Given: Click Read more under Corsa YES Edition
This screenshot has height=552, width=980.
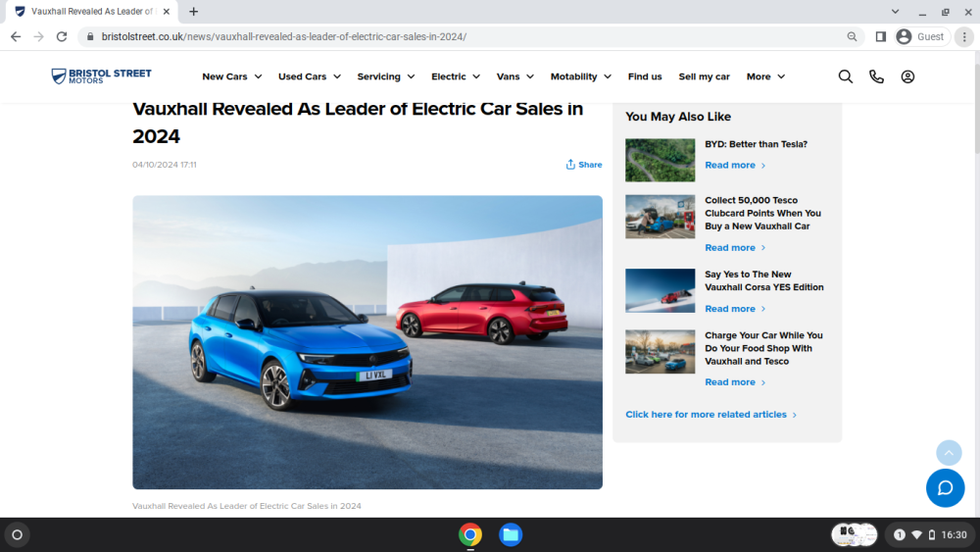Looking at the screenshot, I should click(x=735, y=309).
